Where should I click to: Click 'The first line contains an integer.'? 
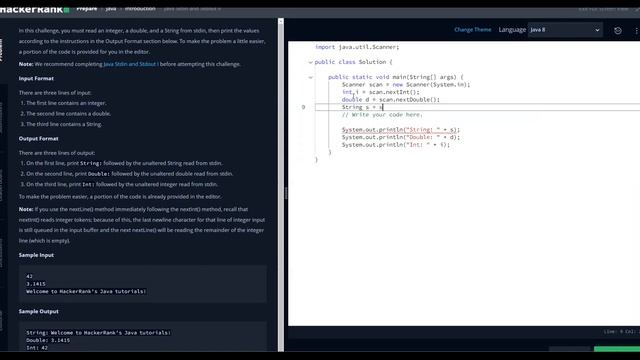point(66,103)
